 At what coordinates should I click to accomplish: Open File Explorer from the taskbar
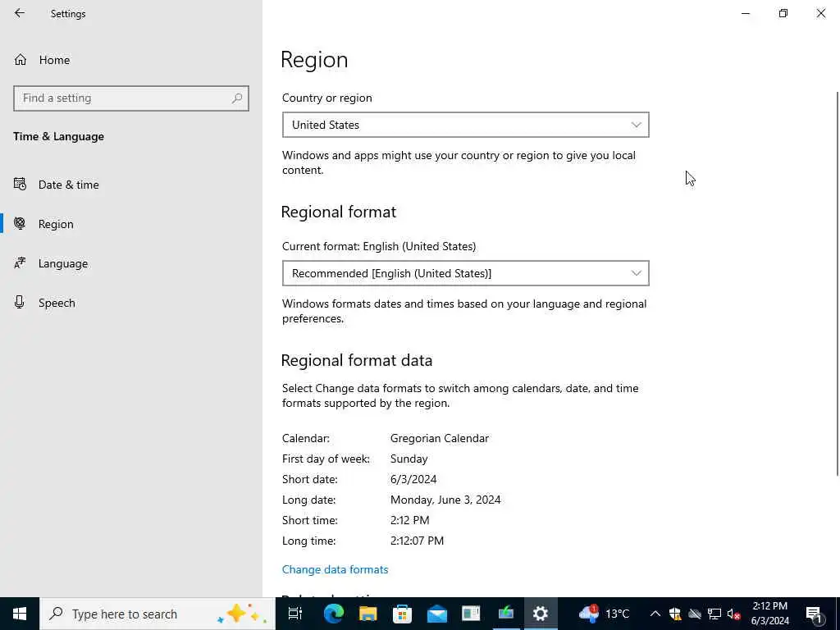(x=368, y=614)
